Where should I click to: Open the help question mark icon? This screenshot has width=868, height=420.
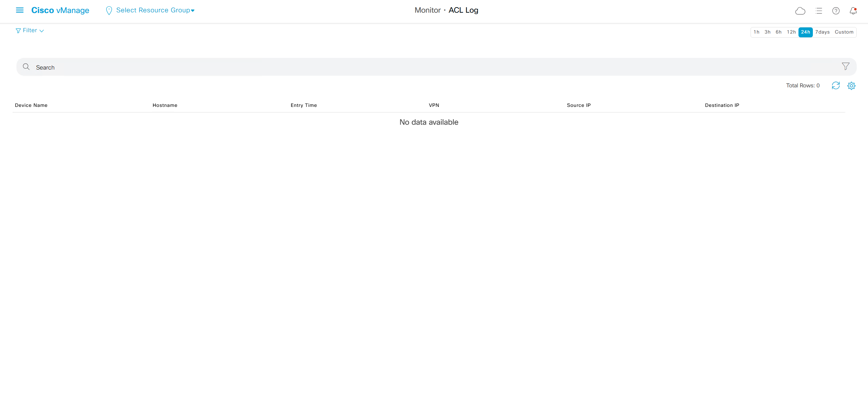pos(836,11)
